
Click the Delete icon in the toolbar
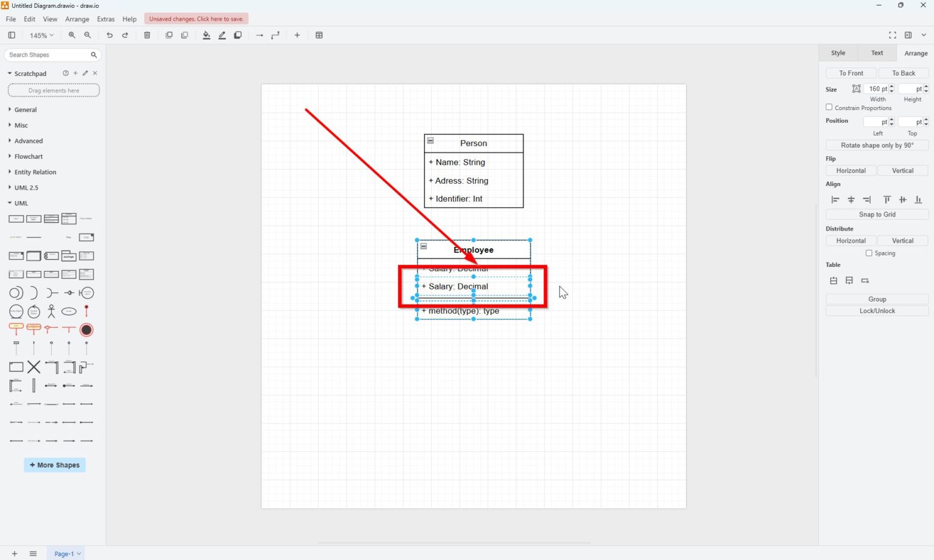tap(147, 35)
